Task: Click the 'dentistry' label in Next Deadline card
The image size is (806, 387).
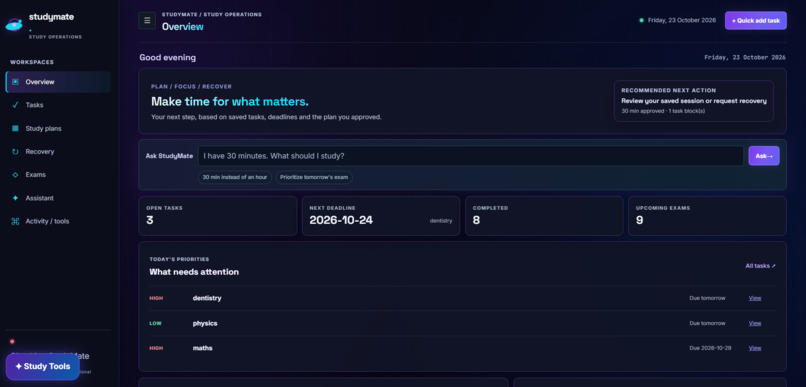Action: pos(441,221)
